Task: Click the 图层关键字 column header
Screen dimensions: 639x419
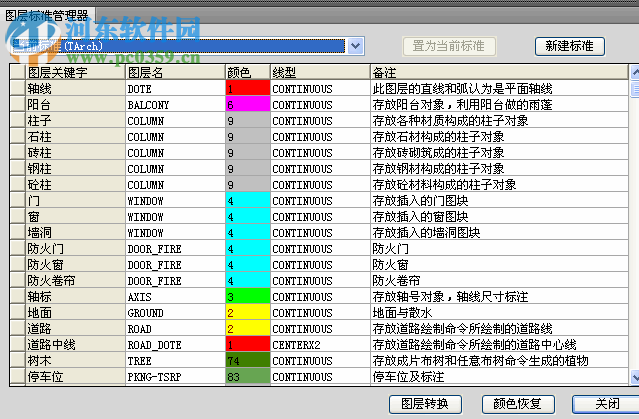Action: [x=75, y=72]
